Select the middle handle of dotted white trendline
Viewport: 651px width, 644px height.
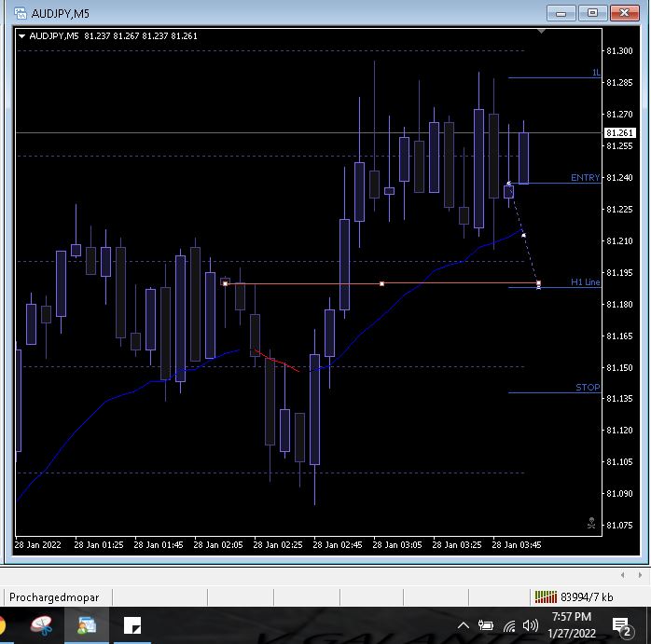pyautogui.click(x=523, y=235)
